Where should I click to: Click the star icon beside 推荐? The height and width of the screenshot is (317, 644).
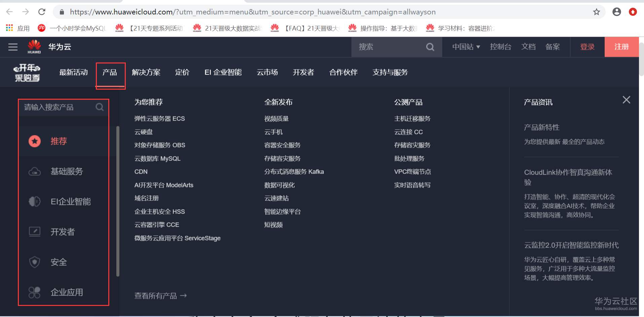click(35, 141)
